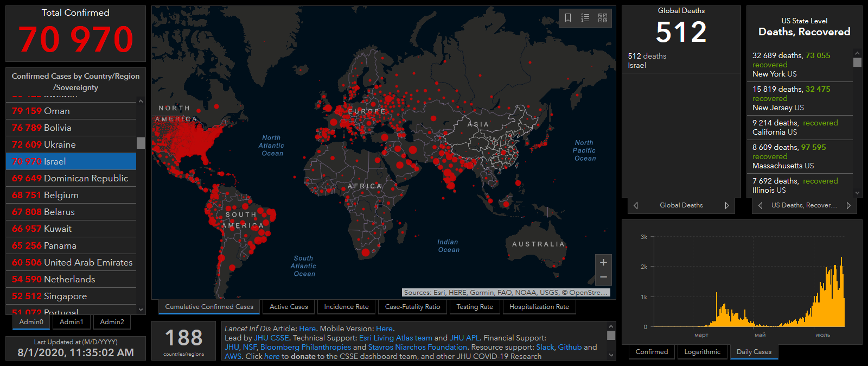Switch to the Admin2 tab

(112, 322)
